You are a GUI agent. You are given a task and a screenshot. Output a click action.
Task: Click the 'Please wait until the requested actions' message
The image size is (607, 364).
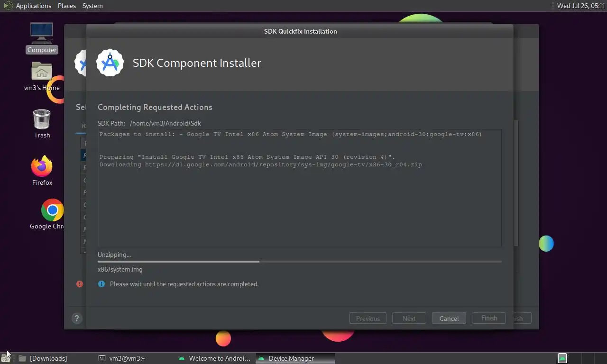[x=184, y=284]
